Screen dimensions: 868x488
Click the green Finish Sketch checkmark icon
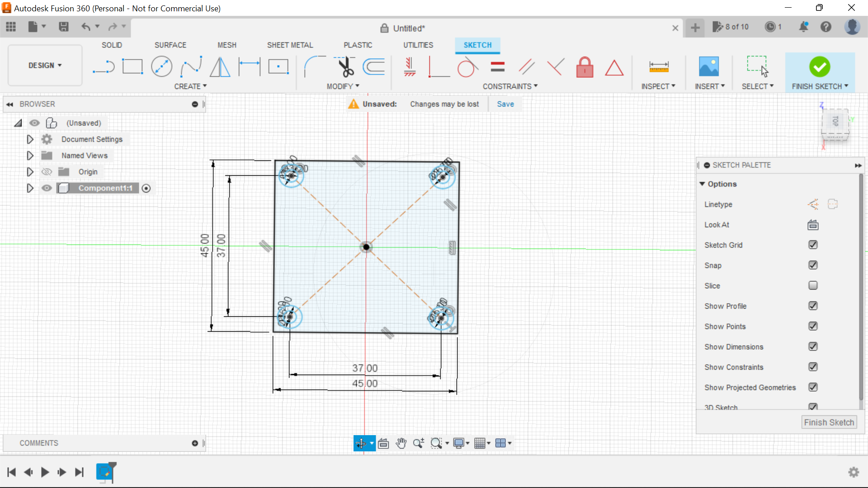[x=820, y=67]
